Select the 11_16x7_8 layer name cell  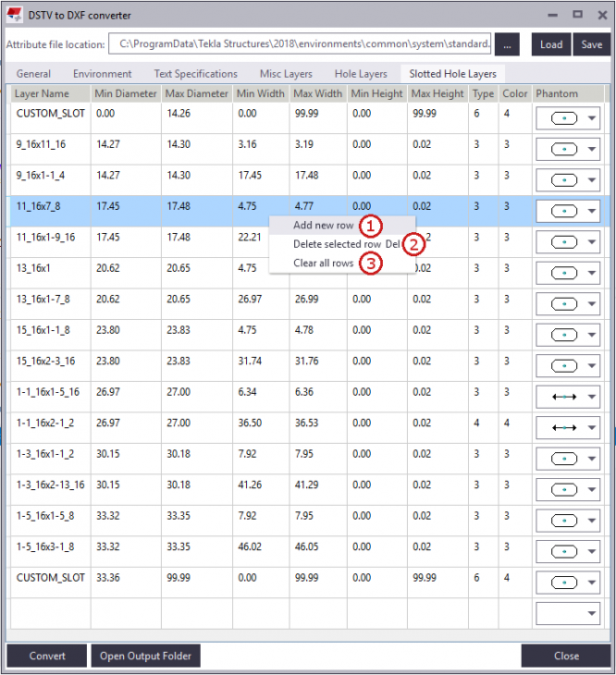coord(51,211)
